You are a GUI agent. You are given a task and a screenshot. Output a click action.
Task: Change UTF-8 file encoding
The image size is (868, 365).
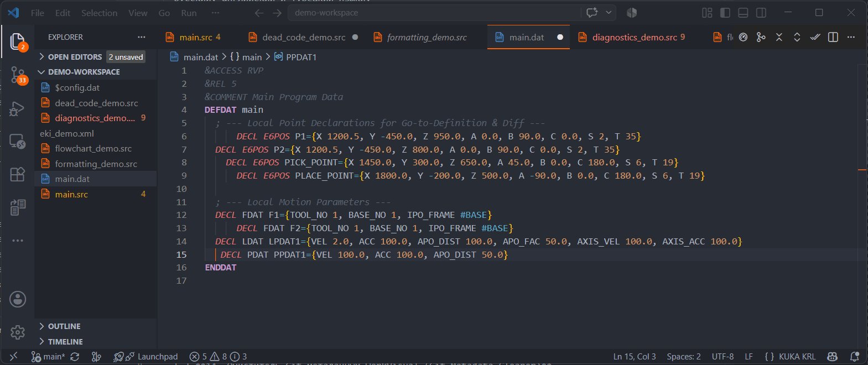pos(723,357)
